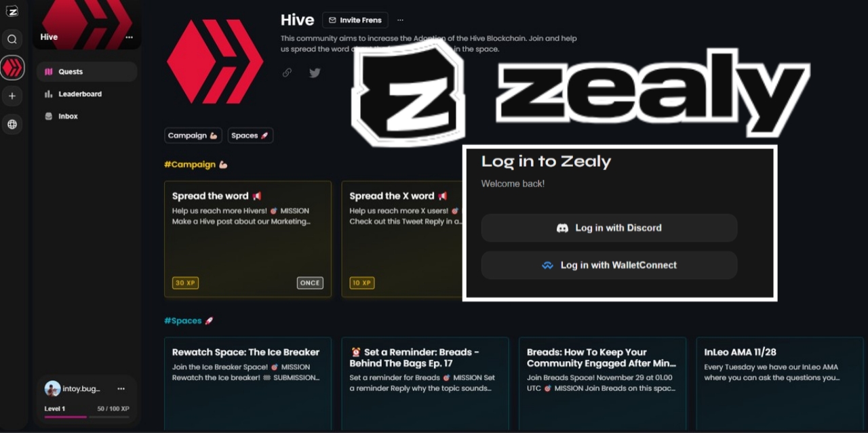Open the Leaderboard menu item
868x433 pixels.
point(87,94)
